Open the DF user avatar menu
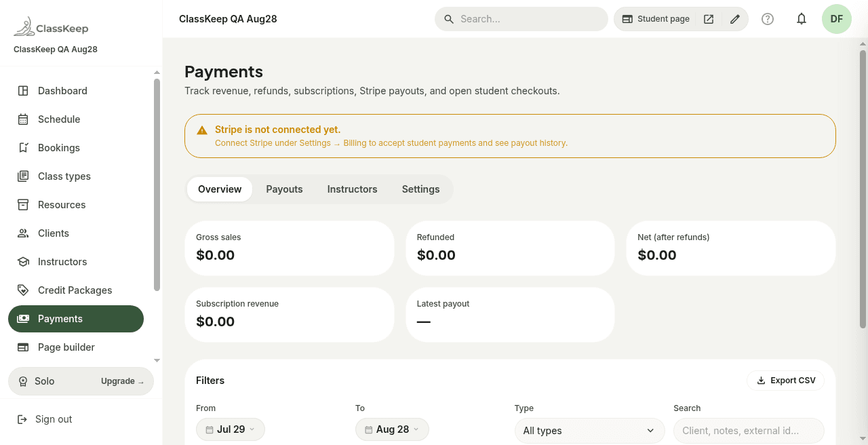Image resolution: width=868 pixels, height=445 pixels. point(837,19)
